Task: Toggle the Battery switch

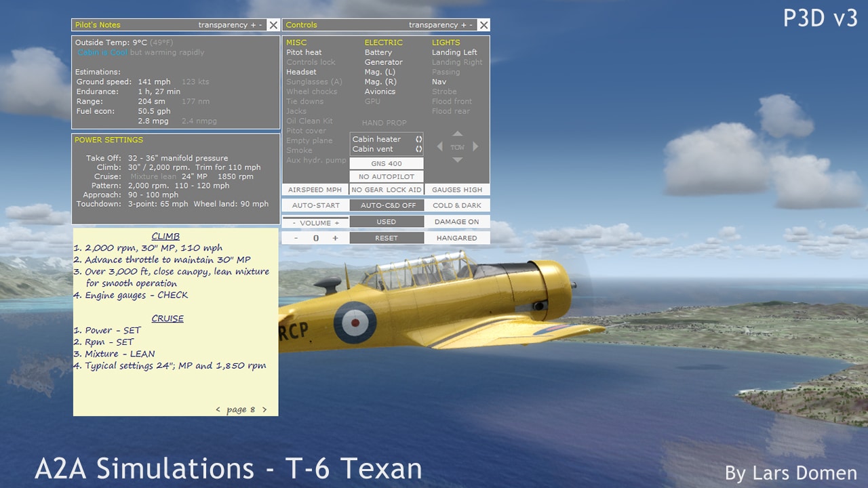Action: [378, 52]
